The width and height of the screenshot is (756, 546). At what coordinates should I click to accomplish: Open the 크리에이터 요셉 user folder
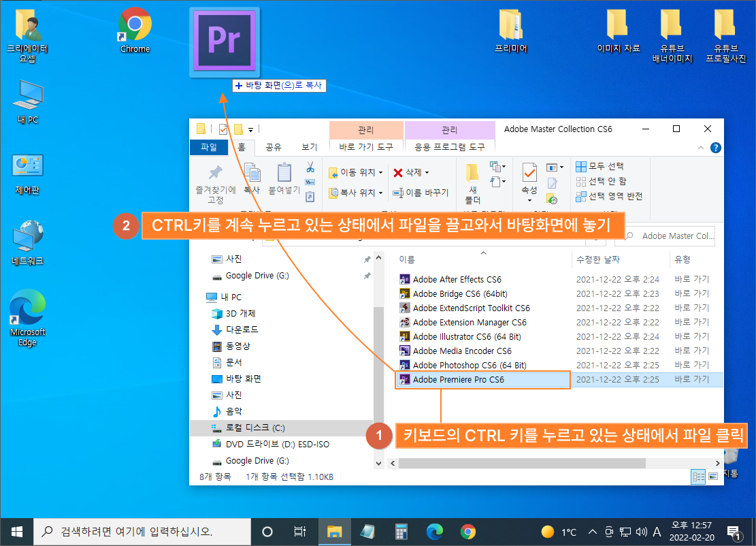pos(27,36)
